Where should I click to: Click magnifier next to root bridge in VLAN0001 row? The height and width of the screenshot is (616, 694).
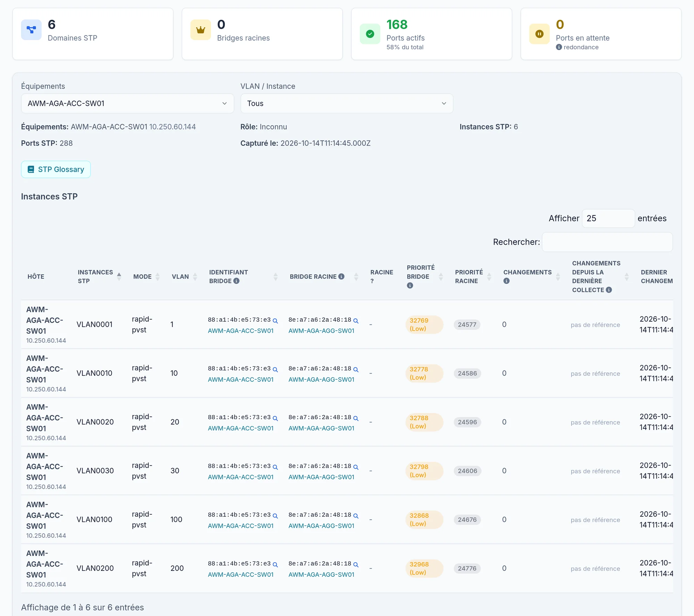pos(356,321)
